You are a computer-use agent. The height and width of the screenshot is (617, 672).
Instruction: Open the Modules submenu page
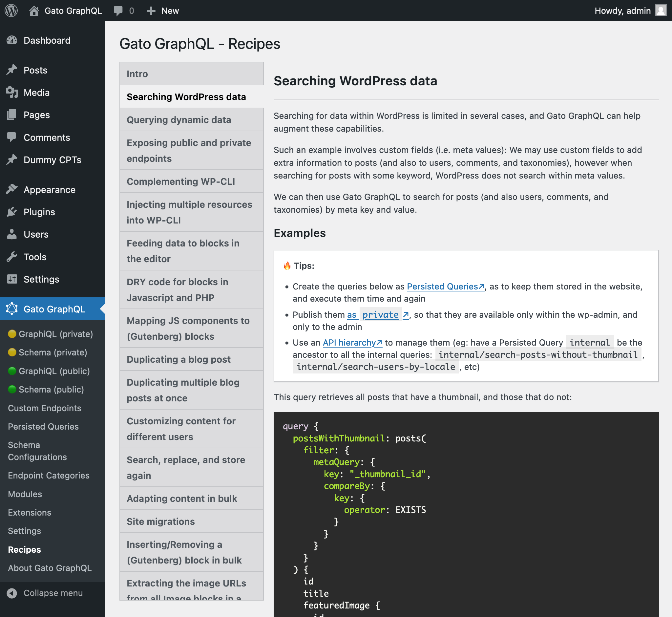pyautogui.click(x=25, y=494)
